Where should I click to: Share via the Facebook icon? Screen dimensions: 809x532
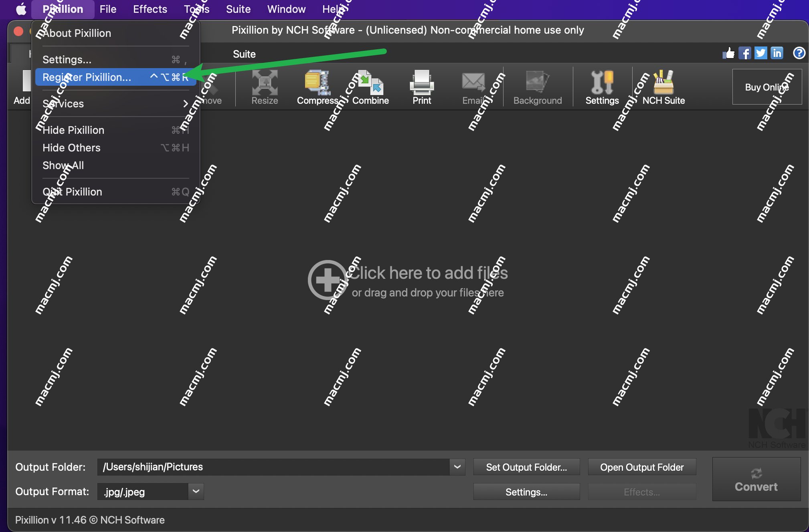[x=745, y=53]
